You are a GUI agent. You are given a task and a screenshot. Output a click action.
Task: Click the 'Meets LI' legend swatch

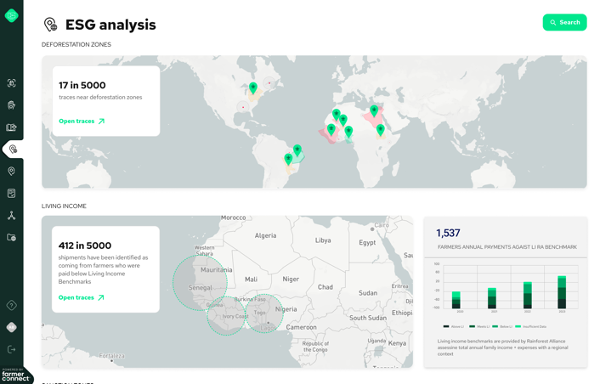point(472,326)
